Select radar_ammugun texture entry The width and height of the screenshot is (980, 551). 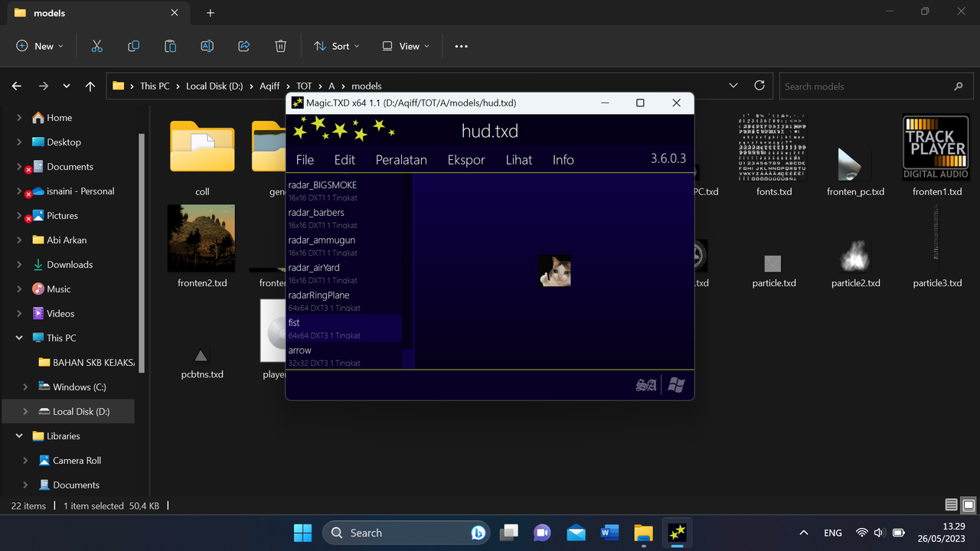pyautogui.click(x=345, y=246)
